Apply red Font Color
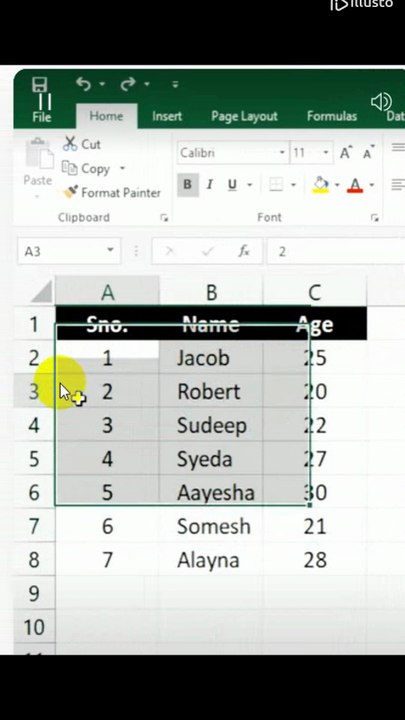Image resolution: width=405 pixels, height=720 pixels. (x=355, y=185)
